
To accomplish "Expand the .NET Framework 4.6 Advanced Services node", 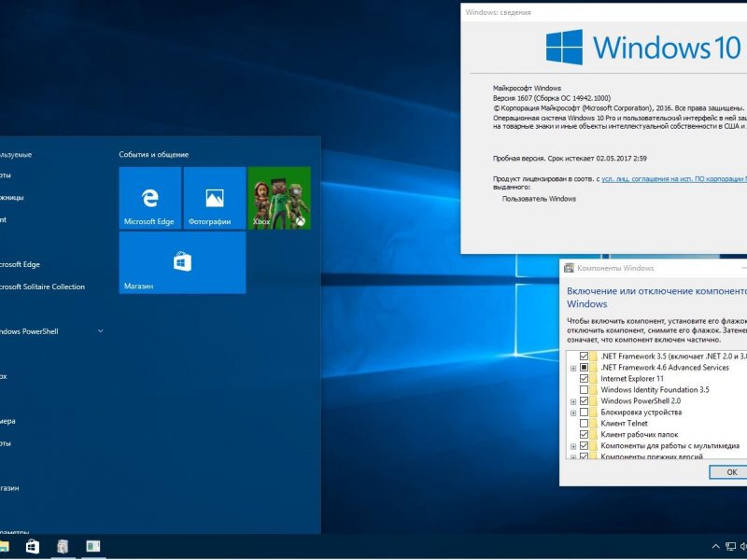I will 573,368.
